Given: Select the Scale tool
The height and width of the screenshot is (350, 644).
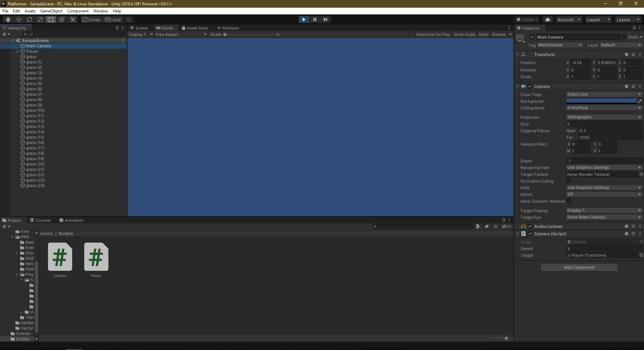Looking at the screenshot, I should tap(40, 19).
